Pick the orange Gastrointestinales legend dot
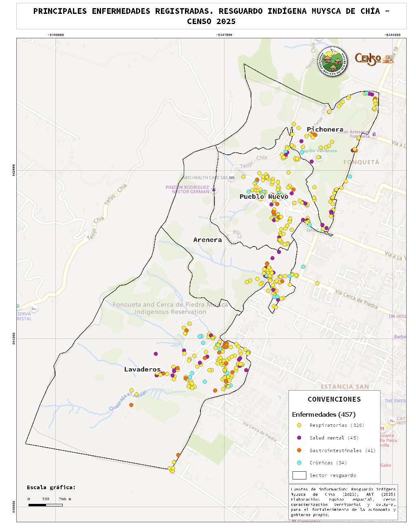 coord(299,450)
